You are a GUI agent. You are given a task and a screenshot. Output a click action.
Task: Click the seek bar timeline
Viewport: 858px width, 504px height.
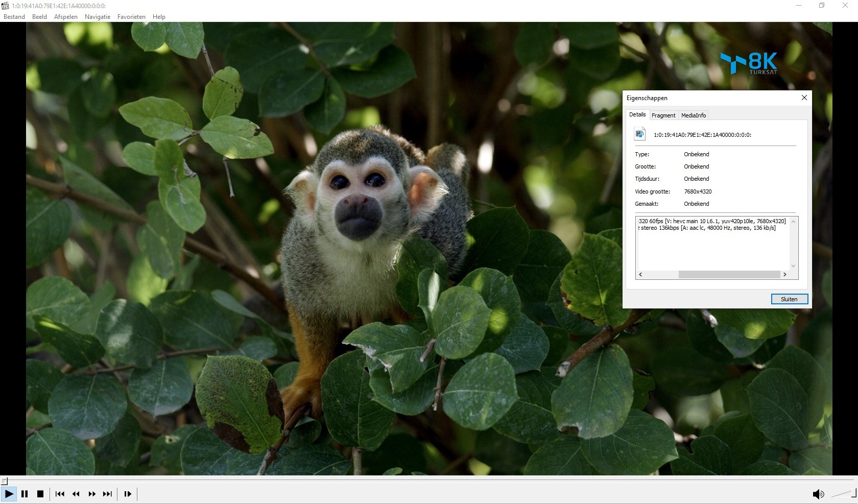(x=429, y=481)
